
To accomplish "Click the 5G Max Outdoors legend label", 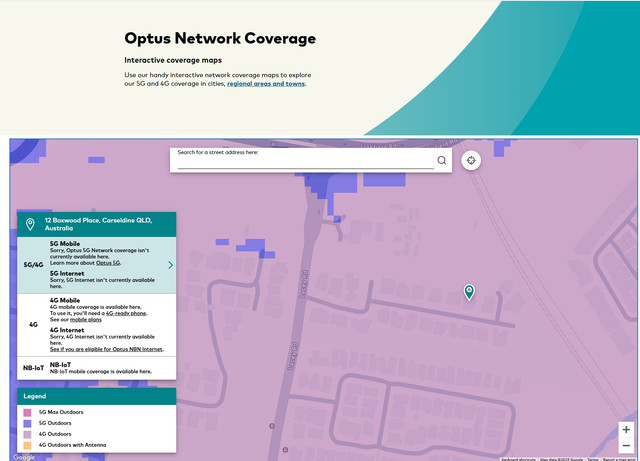I will (x=61, y=412).
